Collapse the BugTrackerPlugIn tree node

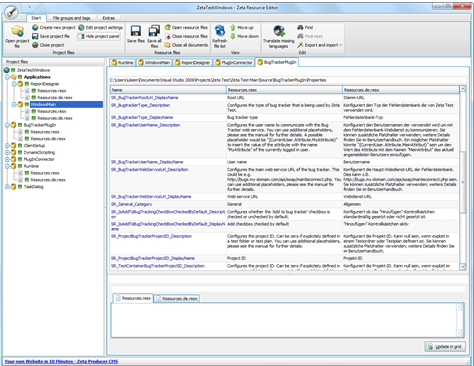tap(7, 125)
